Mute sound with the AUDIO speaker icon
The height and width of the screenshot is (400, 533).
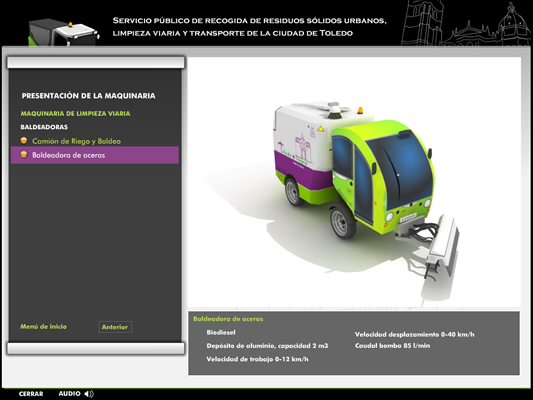[89, 394]
